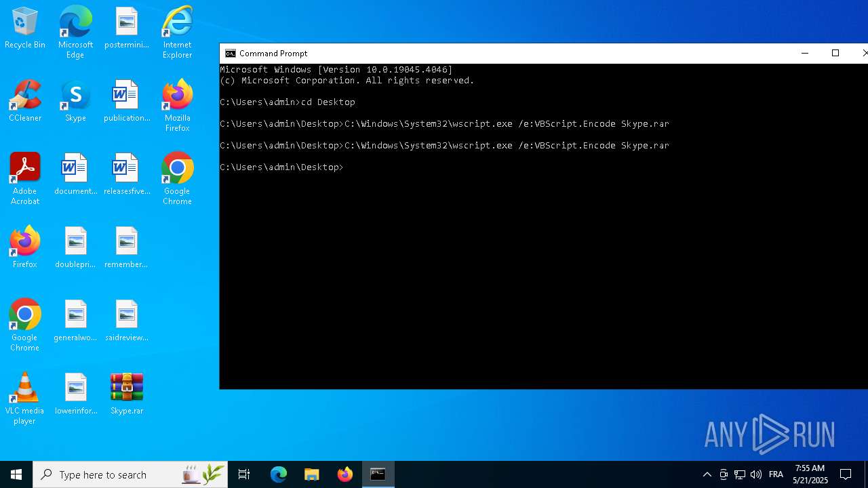
Task: Open the Command Prompt window system menu icon
Action: click(231, 54)
